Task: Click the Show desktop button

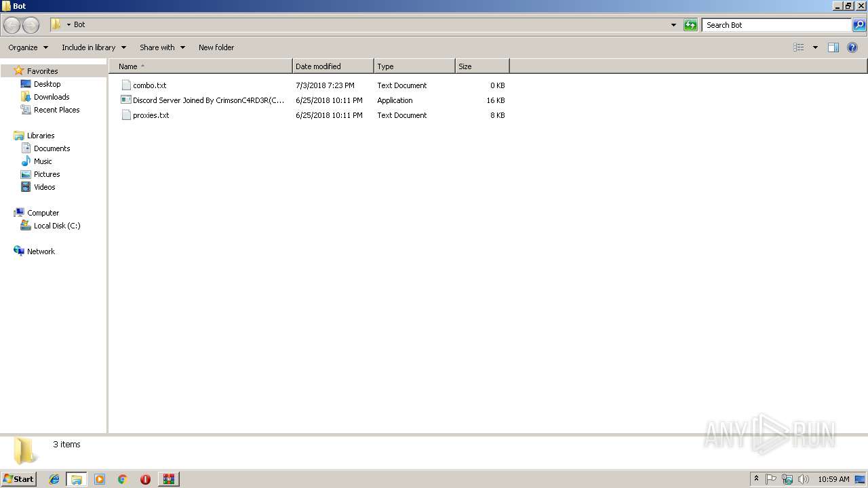Action: tap(861, 479)
